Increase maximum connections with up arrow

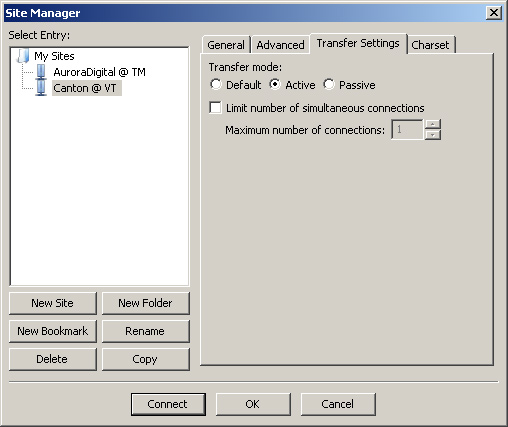433,124
